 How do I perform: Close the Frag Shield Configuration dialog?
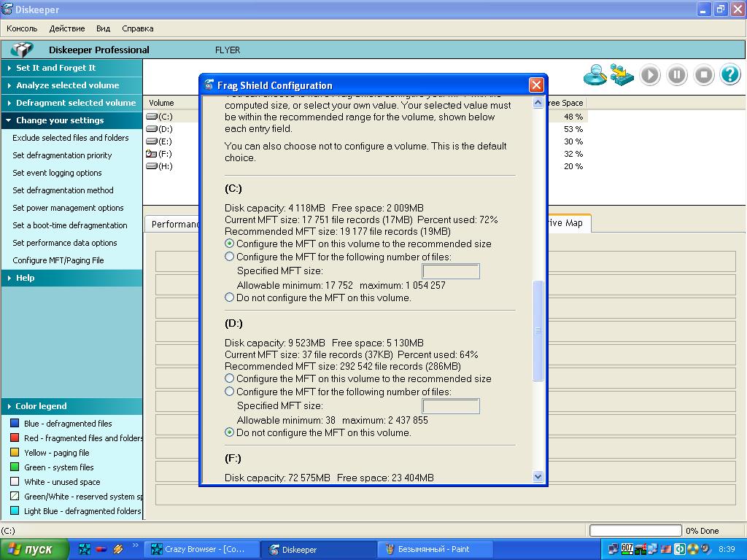[536, 85]
